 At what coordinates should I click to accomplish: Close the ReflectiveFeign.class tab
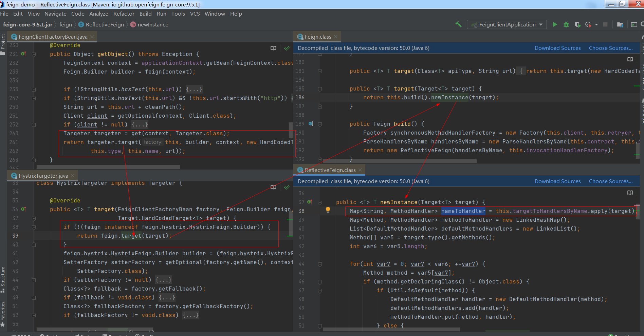[360, 170]
